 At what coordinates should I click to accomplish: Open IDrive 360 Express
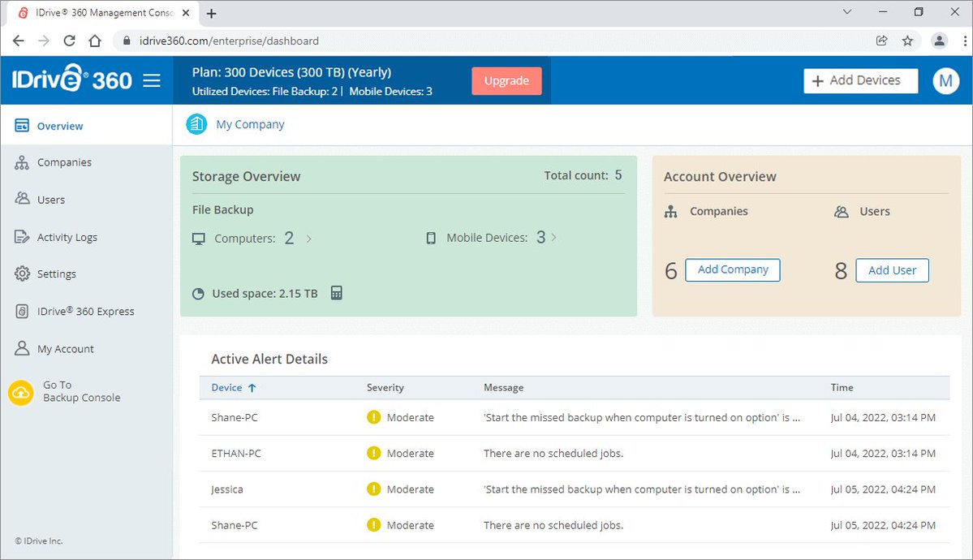(x=86, y=312)
